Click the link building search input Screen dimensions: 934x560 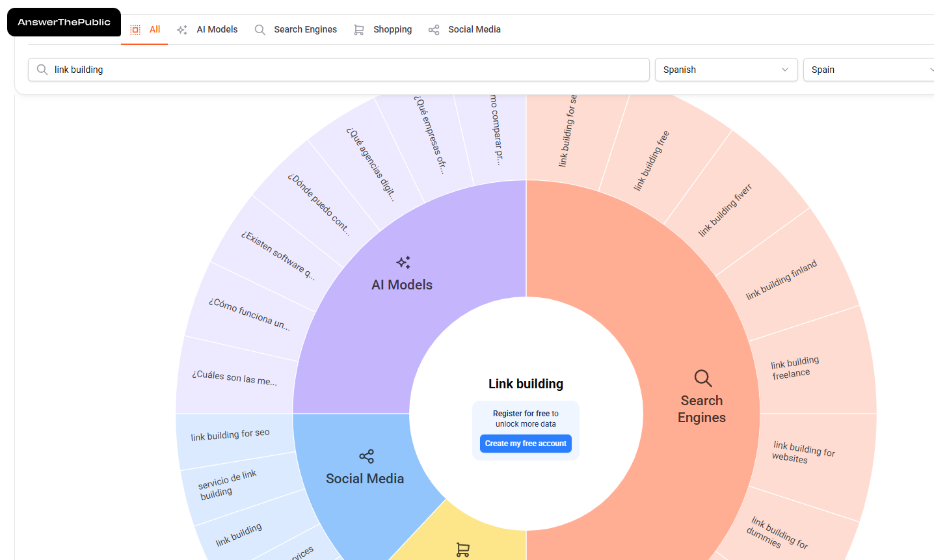coord(345,70)
